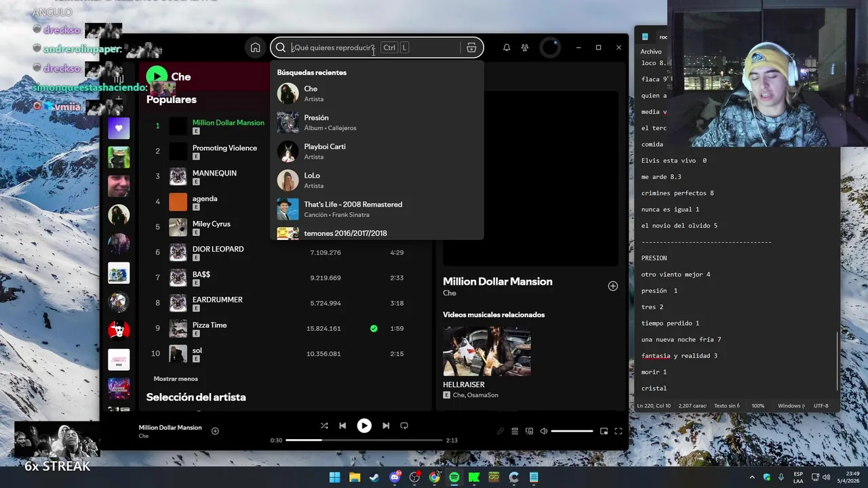Open 'Million Dollar Mansion' link in player bar

pos(170,428)
